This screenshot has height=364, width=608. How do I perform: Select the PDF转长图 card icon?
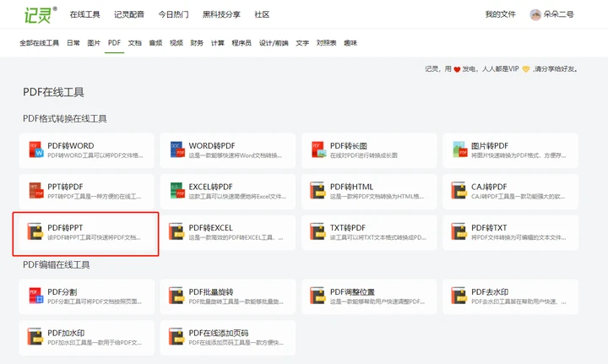319,149
